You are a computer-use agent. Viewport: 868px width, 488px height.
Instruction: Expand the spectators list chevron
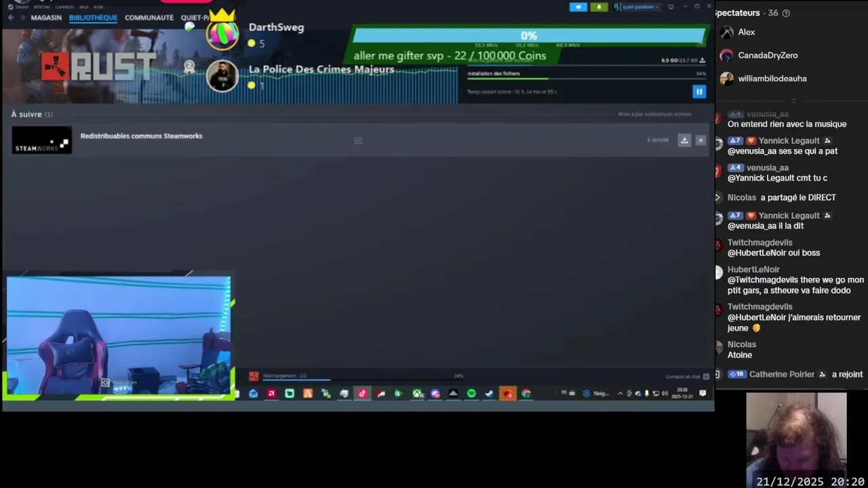[793, 100]
